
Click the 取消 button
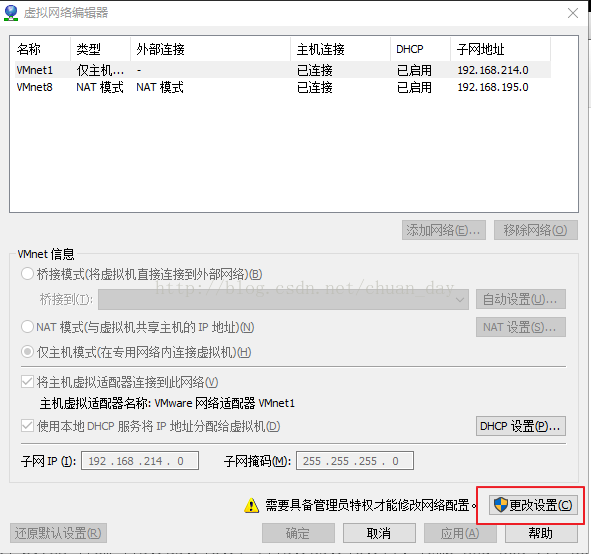tap(379, 533)
